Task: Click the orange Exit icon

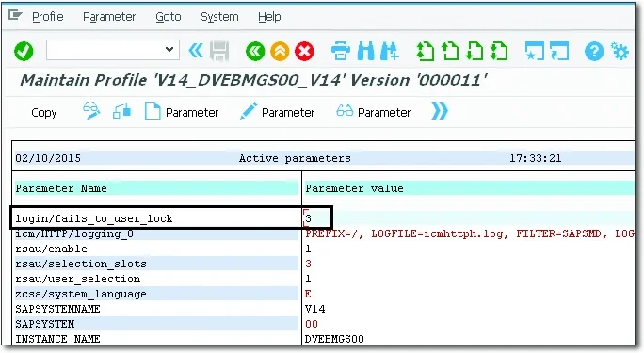Action: pos(280,52)
